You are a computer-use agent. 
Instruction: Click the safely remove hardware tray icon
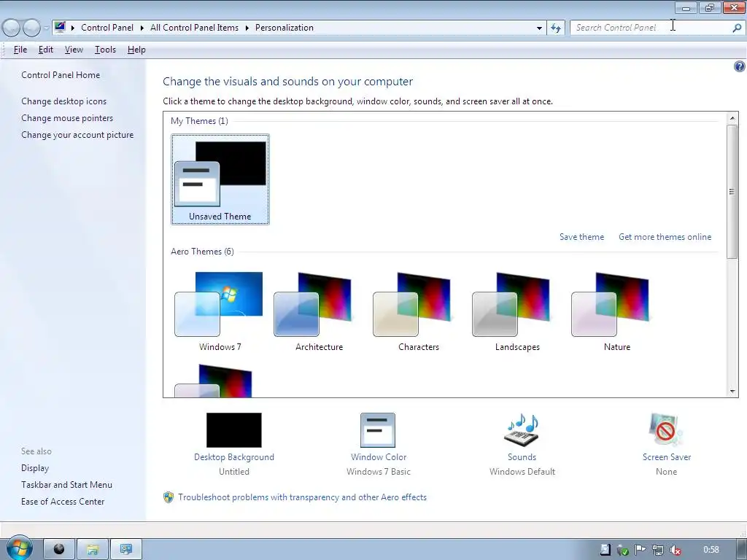[x=623, y=550]
